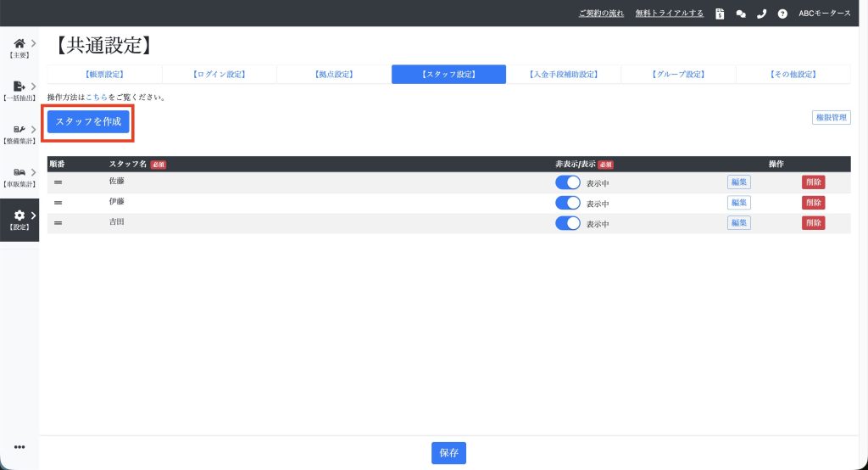
Task: Toggle visibility switch for 佐藤
Action: click(x=567, y=182)
